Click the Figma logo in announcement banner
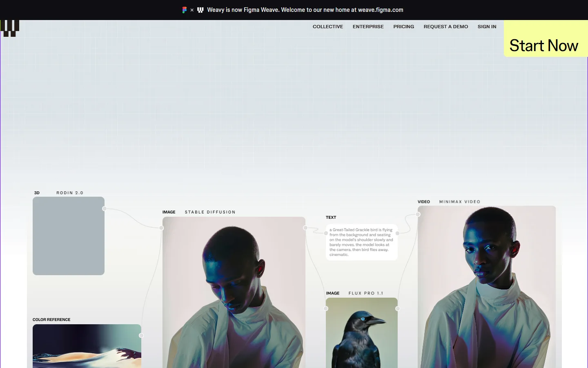The height and width of the screenshot is (368, 588). coord(185,10)
